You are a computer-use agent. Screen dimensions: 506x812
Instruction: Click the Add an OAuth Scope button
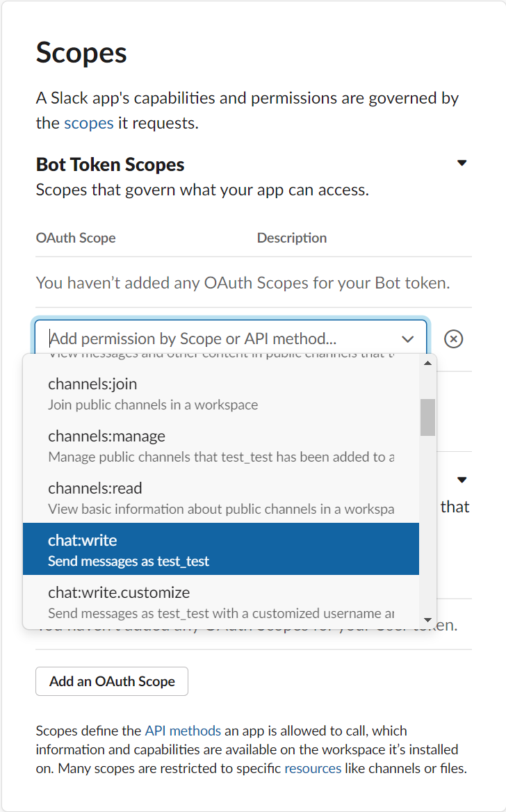[x=112, y=681]
